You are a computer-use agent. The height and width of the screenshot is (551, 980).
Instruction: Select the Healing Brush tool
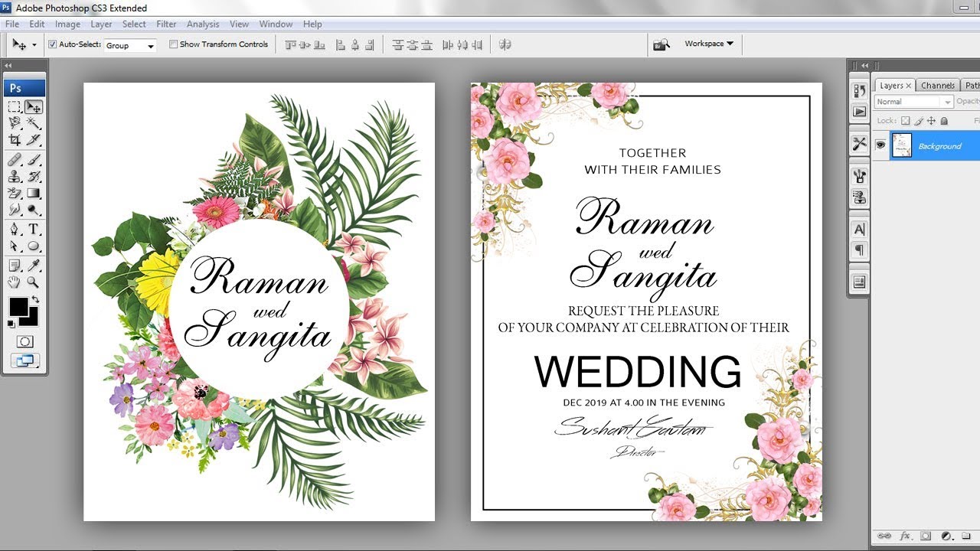(x=15, y=160)
